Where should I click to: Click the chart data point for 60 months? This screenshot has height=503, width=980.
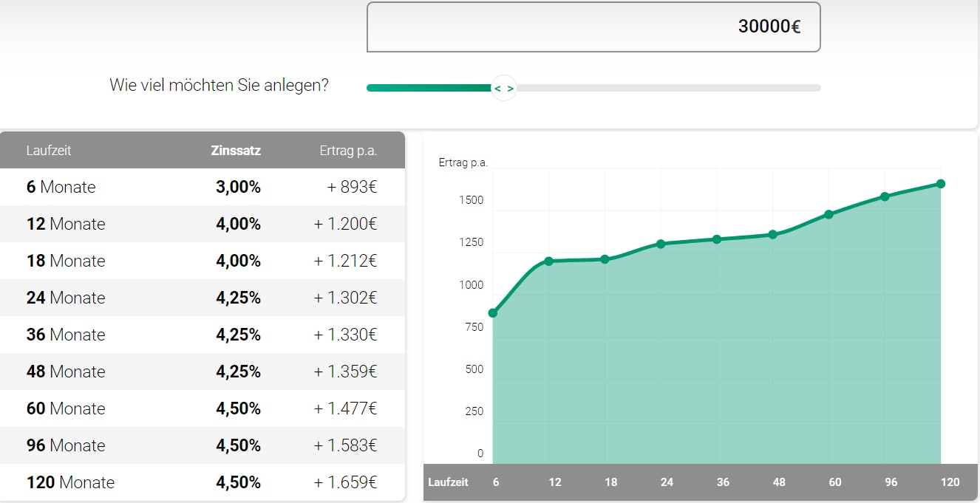point(828,214)
